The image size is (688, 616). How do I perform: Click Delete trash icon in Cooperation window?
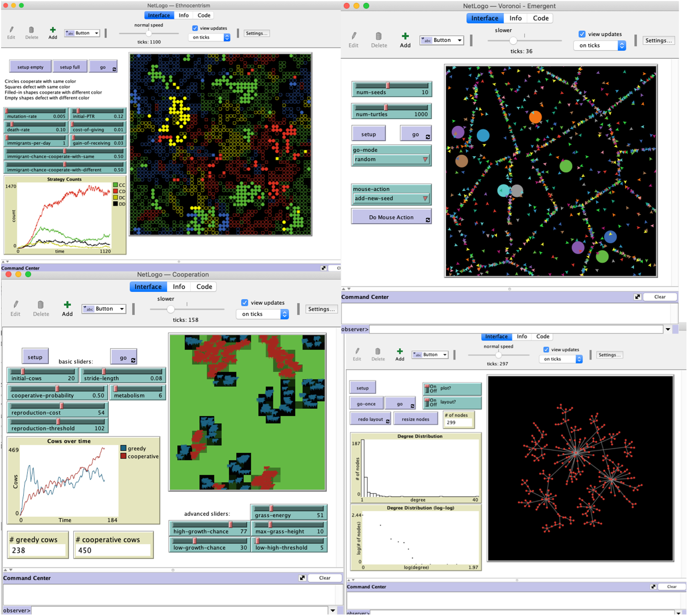tap(41, 304)
